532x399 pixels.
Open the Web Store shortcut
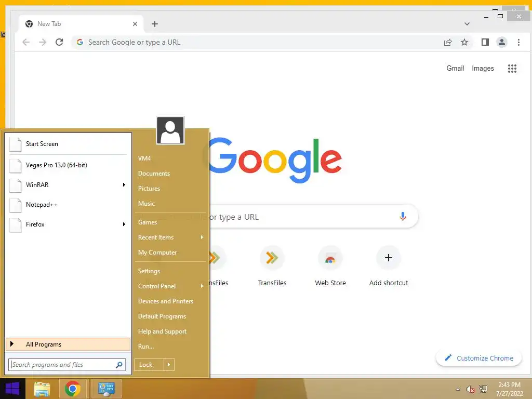330,267
